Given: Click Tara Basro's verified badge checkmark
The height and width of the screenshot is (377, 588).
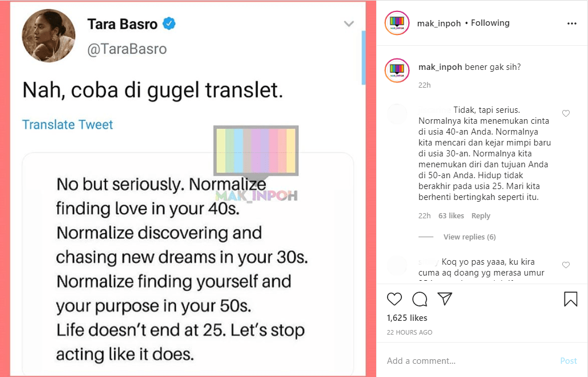Looking at the screenshot, I should [x=168, y=24].
